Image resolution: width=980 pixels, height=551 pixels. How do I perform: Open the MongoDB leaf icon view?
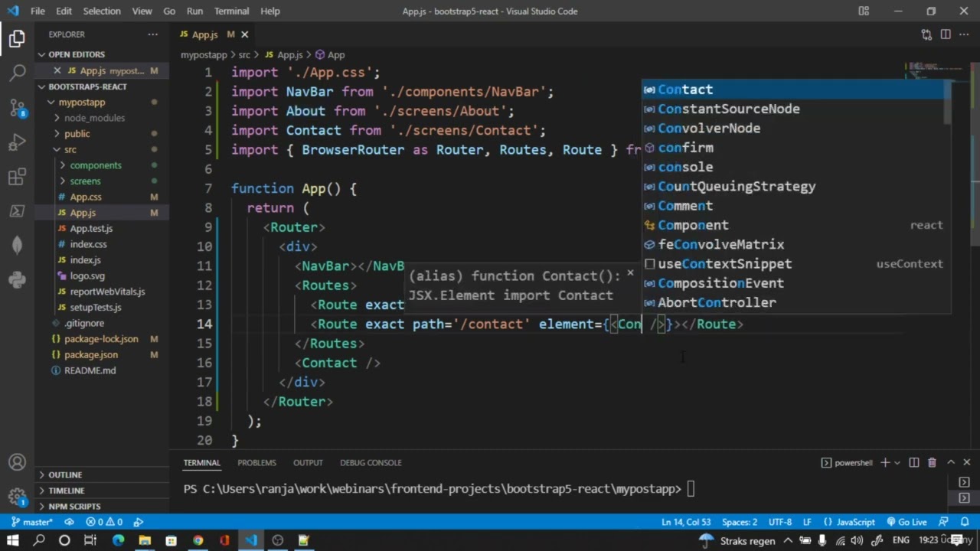point(17,245)
